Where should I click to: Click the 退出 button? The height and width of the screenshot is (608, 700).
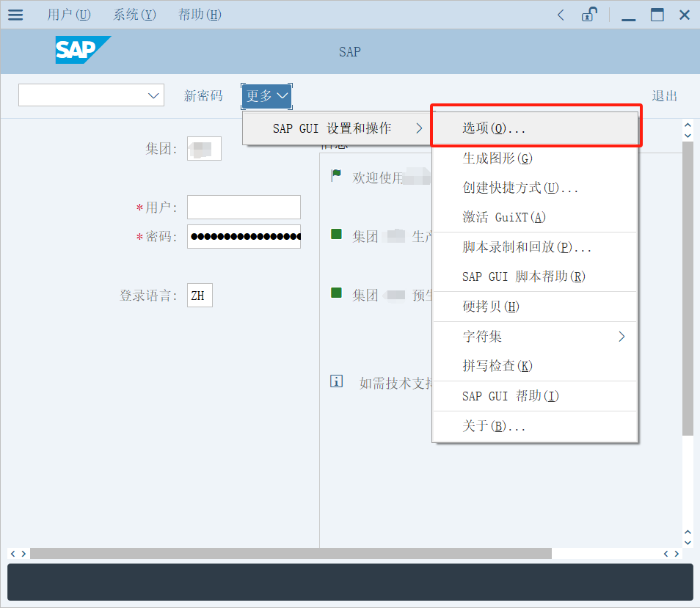point(664,96)
